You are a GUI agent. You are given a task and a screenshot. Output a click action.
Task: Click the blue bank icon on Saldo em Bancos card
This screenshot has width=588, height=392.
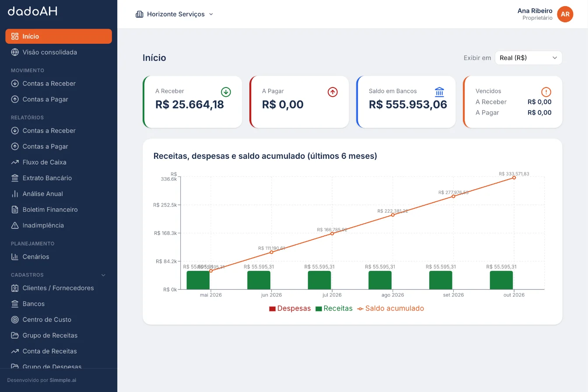pyautogui.click(x=440, y=92)
